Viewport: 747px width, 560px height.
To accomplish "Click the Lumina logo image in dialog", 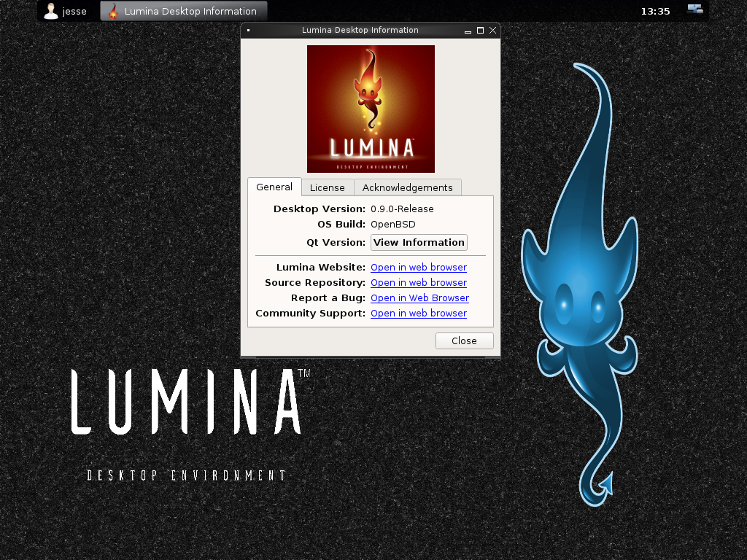I will pos(371,109).
